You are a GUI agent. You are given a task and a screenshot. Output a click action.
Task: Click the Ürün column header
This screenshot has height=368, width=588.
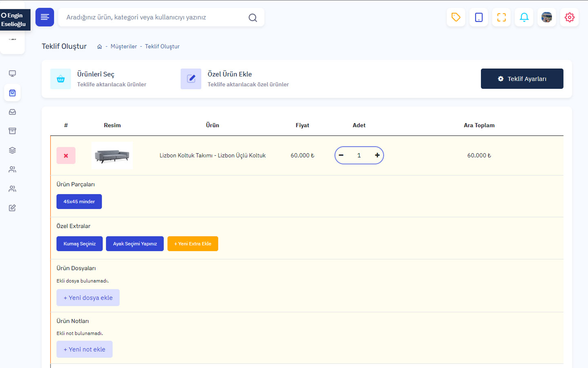[x=212, y=126]
